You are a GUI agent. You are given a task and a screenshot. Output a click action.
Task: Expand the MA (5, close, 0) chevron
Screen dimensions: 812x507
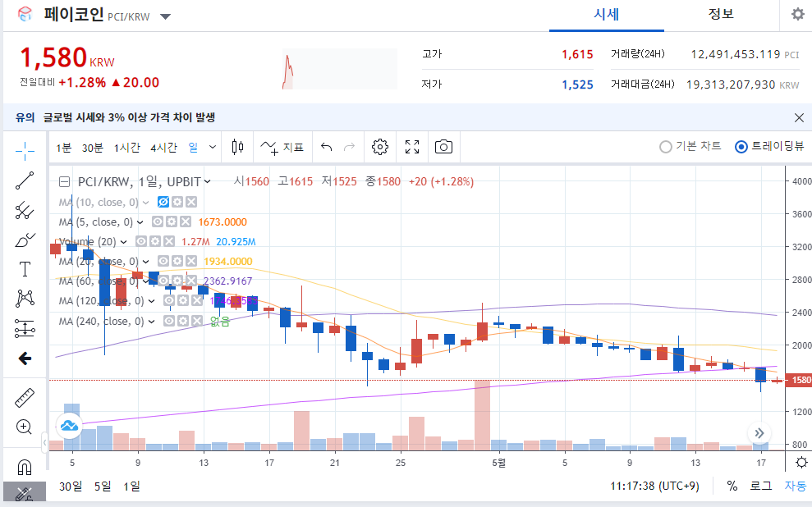[x=140, y=222]
